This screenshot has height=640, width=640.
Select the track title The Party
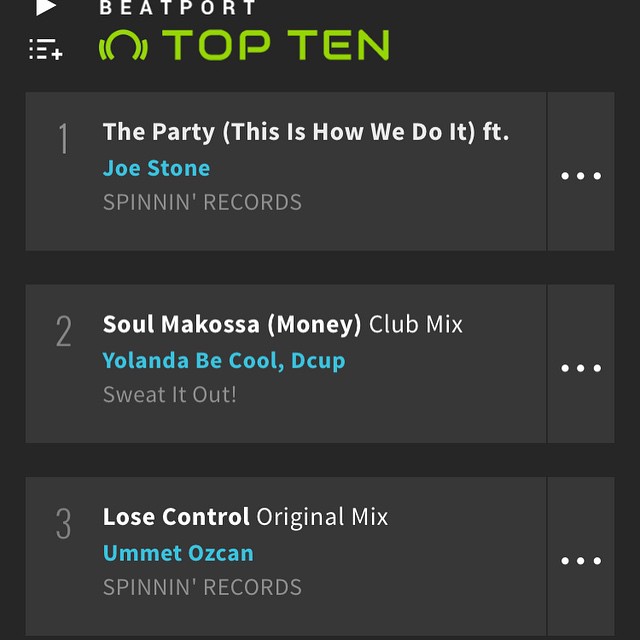pos(305,132)
